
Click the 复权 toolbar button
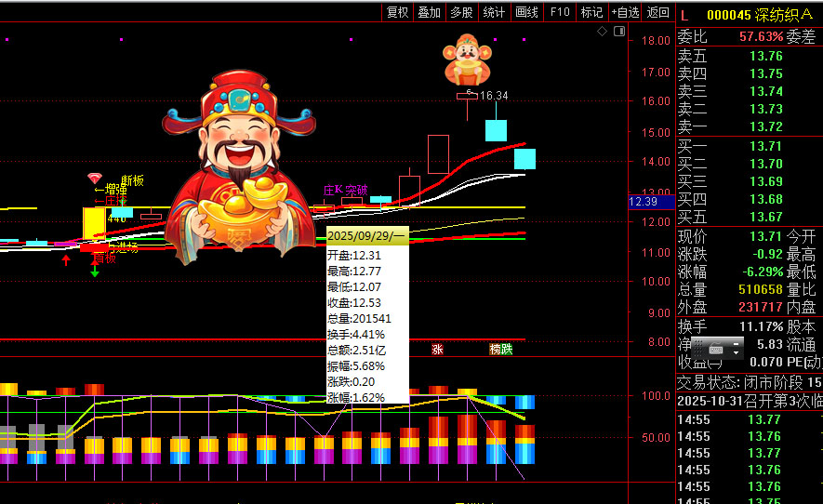pos(397,12)
